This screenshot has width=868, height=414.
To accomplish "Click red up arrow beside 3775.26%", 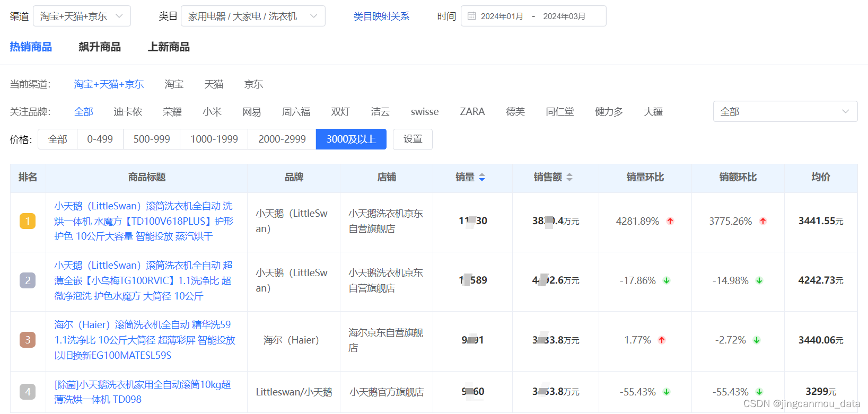I will (763, 221).
